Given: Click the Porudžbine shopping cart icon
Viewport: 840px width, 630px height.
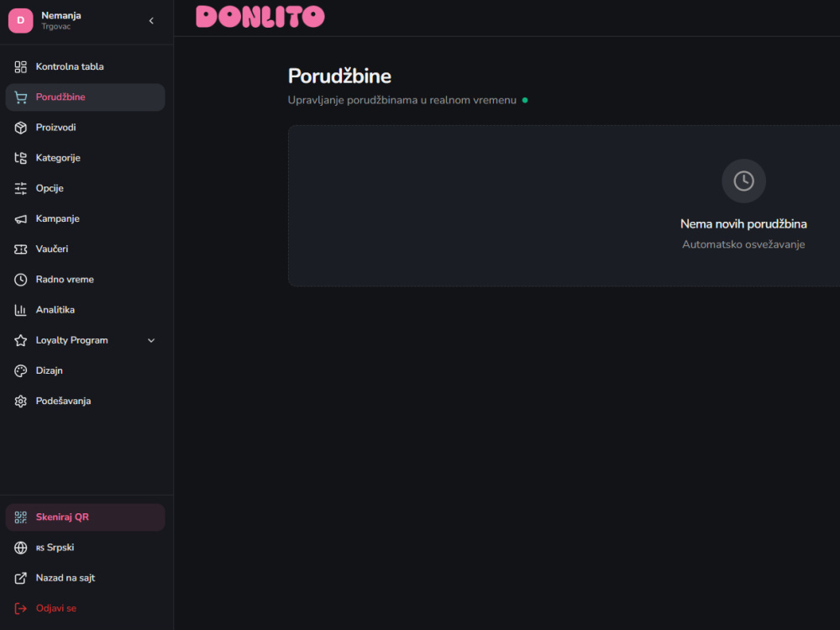Looking at the screenshot, I should (20, 97).
